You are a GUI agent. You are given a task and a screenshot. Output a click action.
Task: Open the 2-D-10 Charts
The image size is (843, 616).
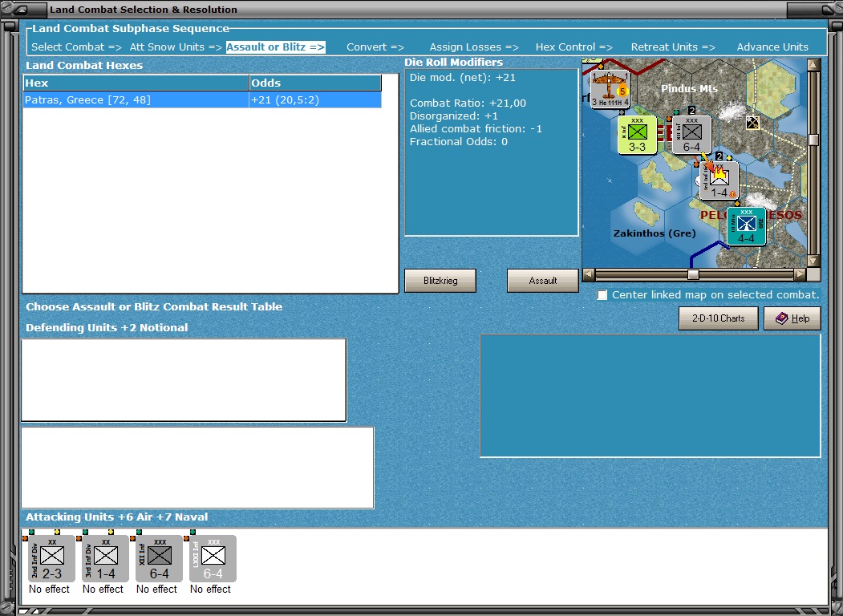pyautogui.click(x=719, y=318)
